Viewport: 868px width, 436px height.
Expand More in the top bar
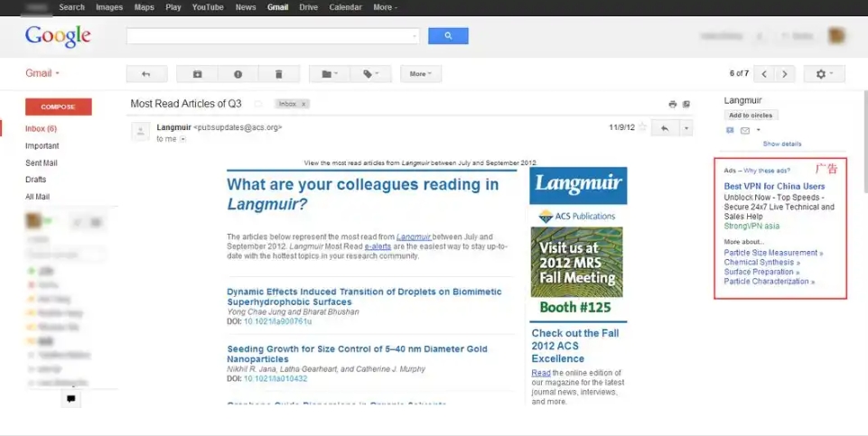click(386, 7)
